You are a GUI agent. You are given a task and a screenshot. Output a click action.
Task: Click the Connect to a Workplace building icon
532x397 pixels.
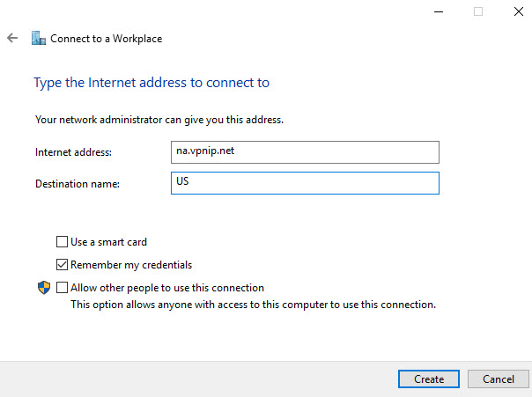tap(39, 38)
